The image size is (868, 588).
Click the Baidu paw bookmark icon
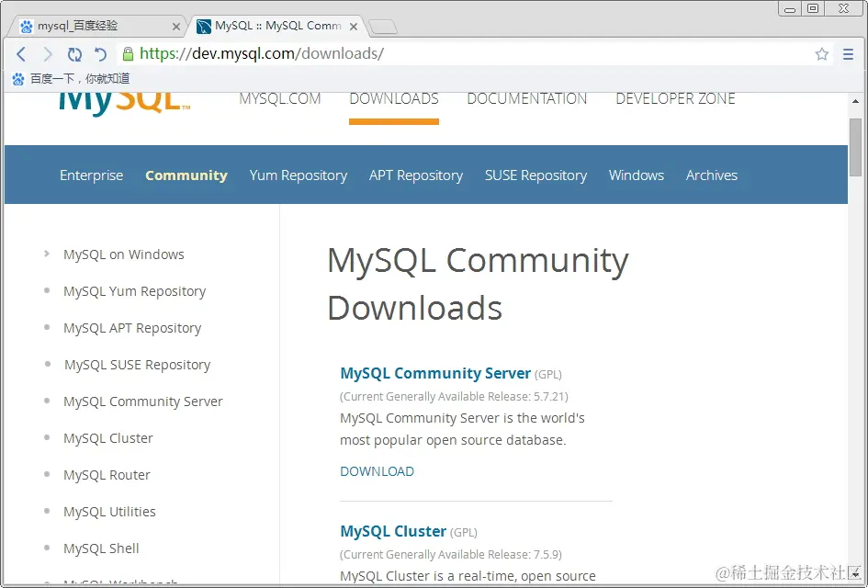tap(18, 79)
